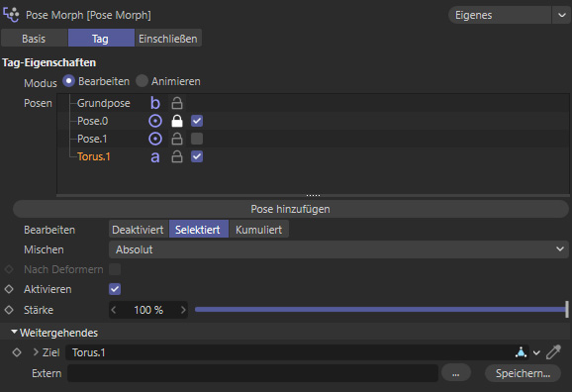This screenshot has height=392, width=572.
Task: Click the Stärke slider bar
Action: click(381, 310)
